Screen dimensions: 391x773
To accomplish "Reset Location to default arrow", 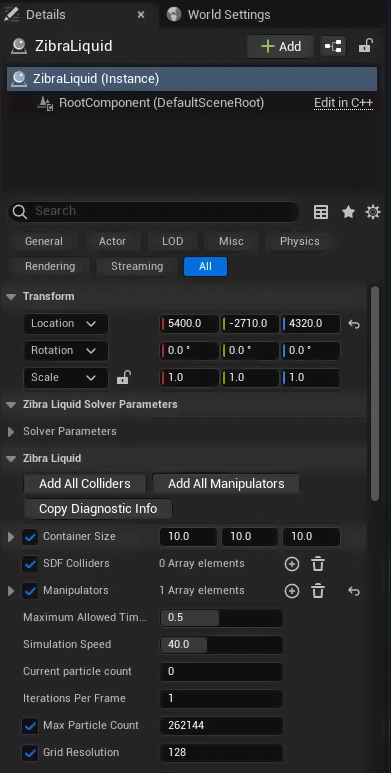I will tap(354, 324).
